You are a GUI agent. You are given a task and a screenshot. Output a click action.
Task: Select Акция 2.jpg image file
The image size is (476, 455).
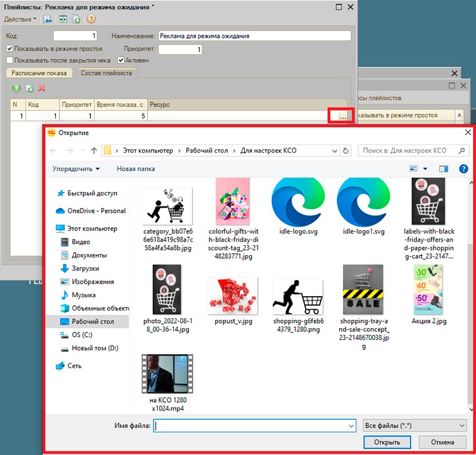coord(428,295)
